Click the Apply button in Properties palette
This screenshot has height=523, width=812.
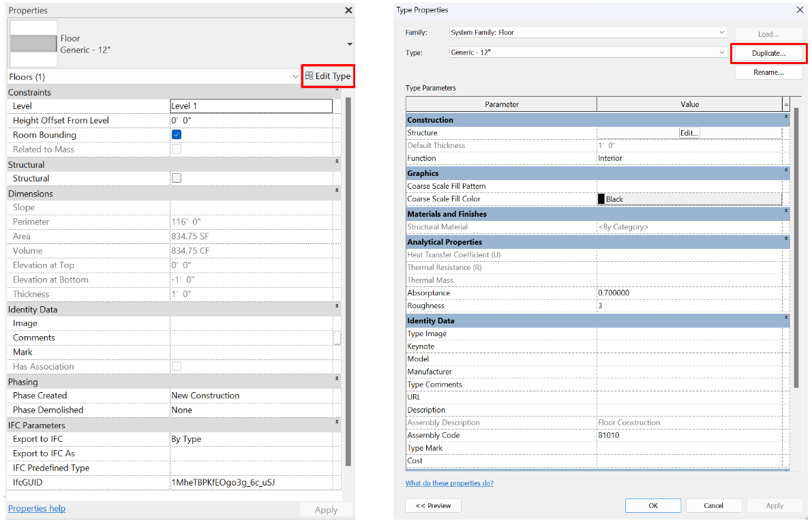(x=327, y=510)
